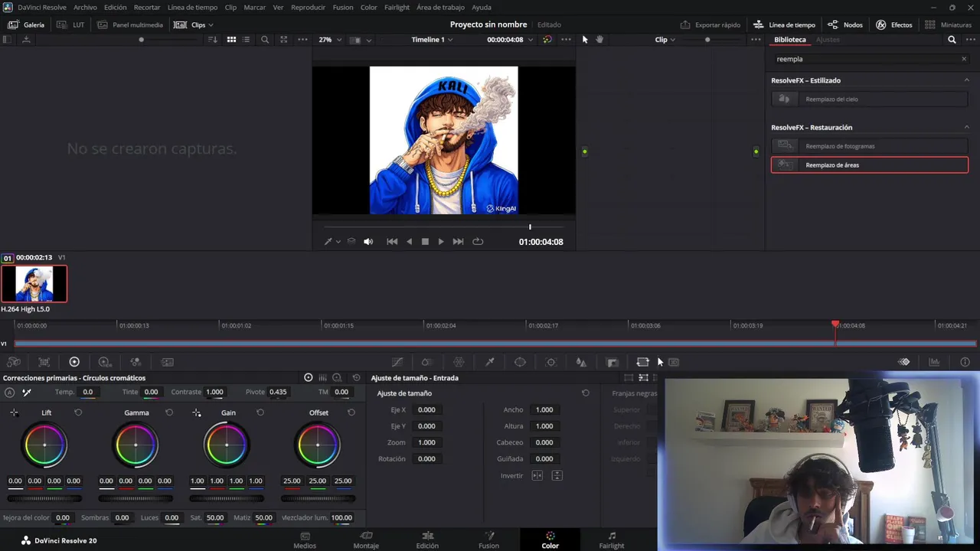Screen dimensions: 980x551
Task: Click flip horizontal Invertir icon
Action: click(x=537, y=475)
